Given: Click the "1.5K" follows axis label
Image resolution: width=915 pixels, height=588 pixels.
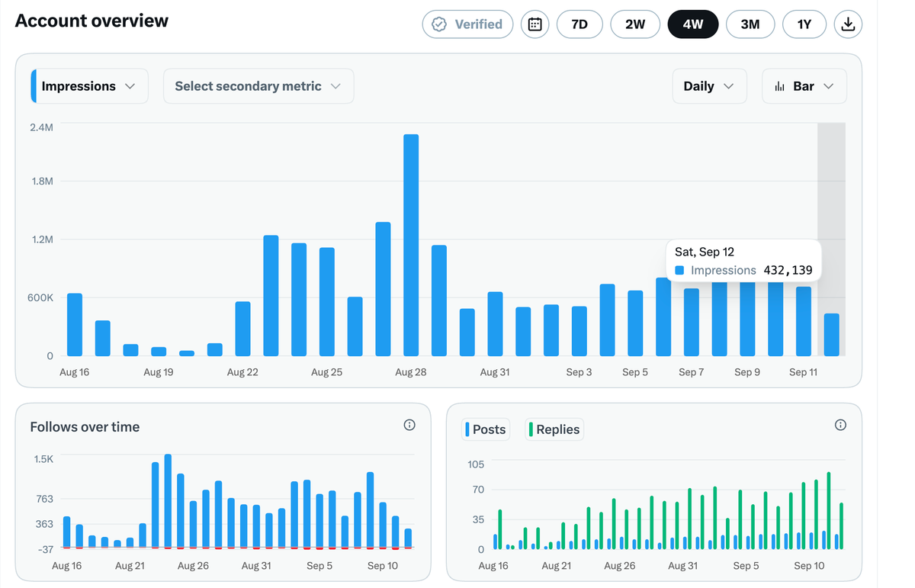Looking at the screenshot, I should (43, 459).
